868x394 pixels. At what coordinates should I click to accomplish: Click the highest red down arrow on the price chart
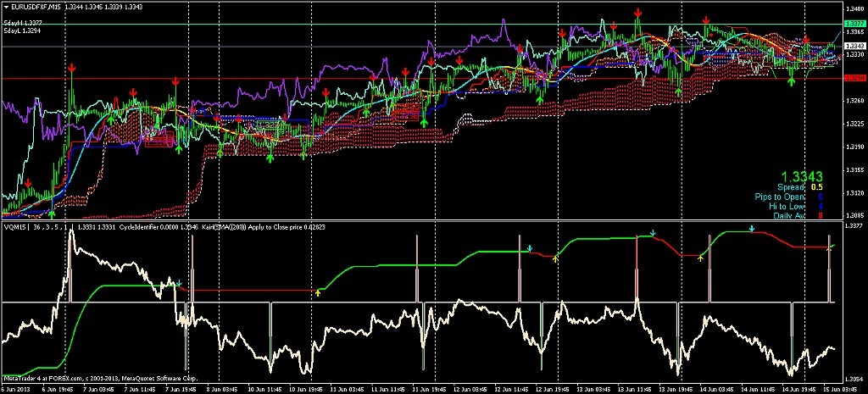(x=637, y=13)
